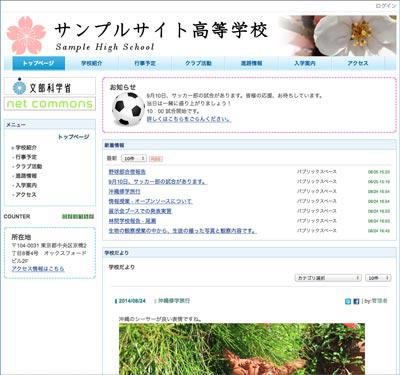400x375 pixels.
Task: Open the 文部科学省 banner logo
Action: coord(50,86)
